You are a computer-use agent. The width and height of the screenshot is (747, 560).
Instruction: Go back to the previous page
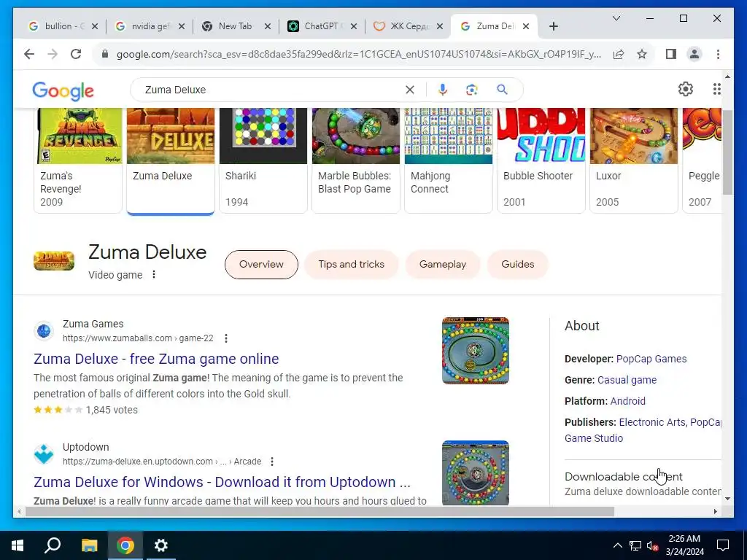(x=29, y=54)
